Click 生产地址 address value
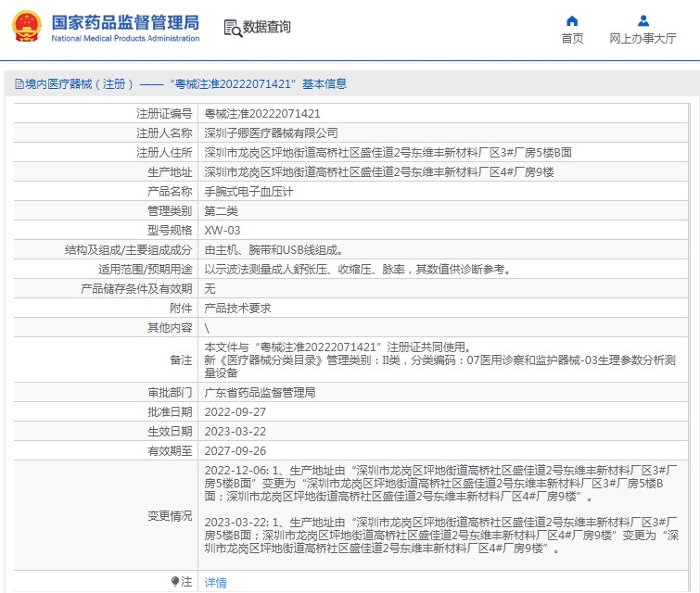The height and width of the screenshot is (593, 700). (379, 172)
